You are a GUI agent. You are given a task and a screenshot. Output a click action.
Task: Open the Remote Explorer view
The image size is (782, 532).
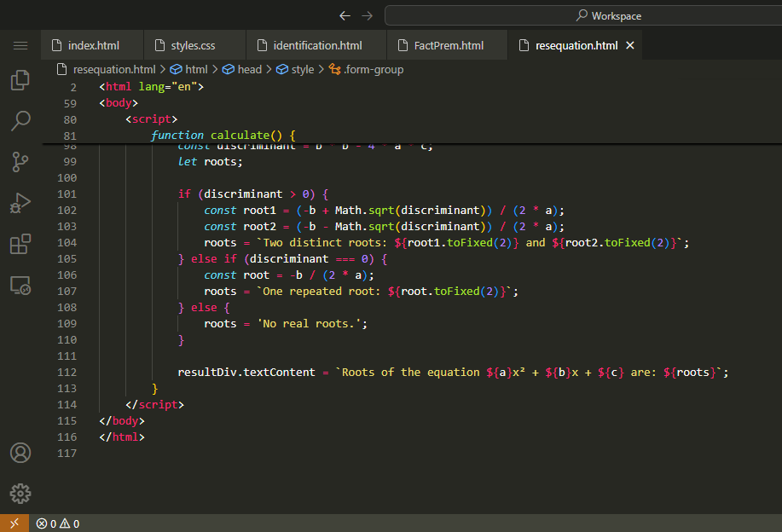[x=20, y=286]
